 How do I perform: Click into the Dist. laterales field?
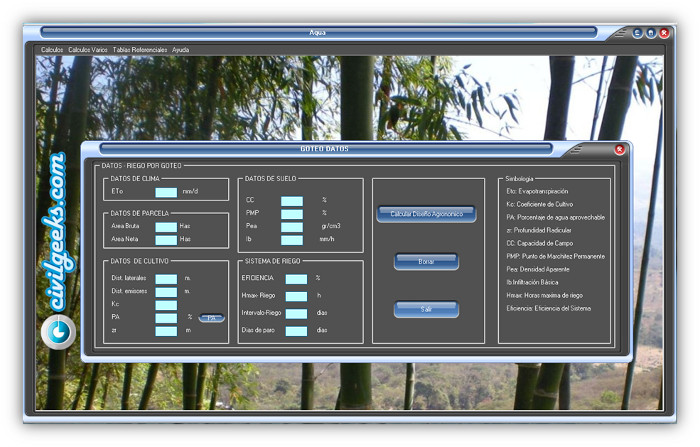[x=166, y=278]
